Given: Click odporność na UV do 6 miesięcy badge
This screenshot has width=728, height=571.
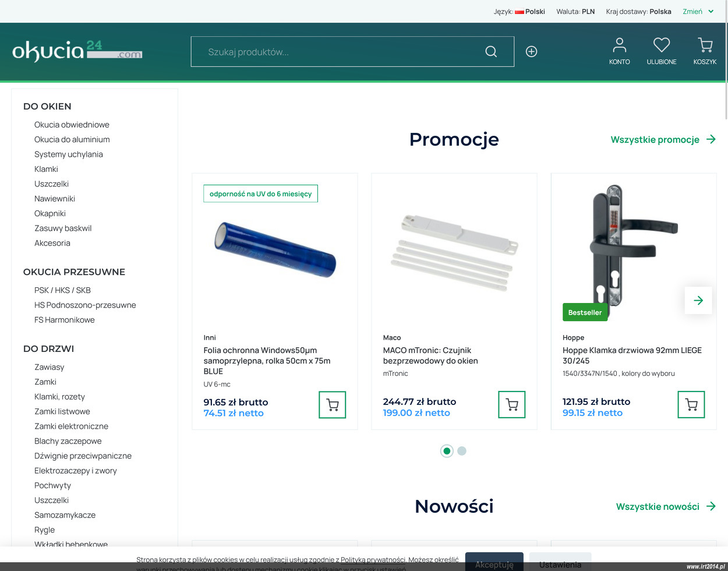Looking at the screenshot, I should click(x=260, y=193).
